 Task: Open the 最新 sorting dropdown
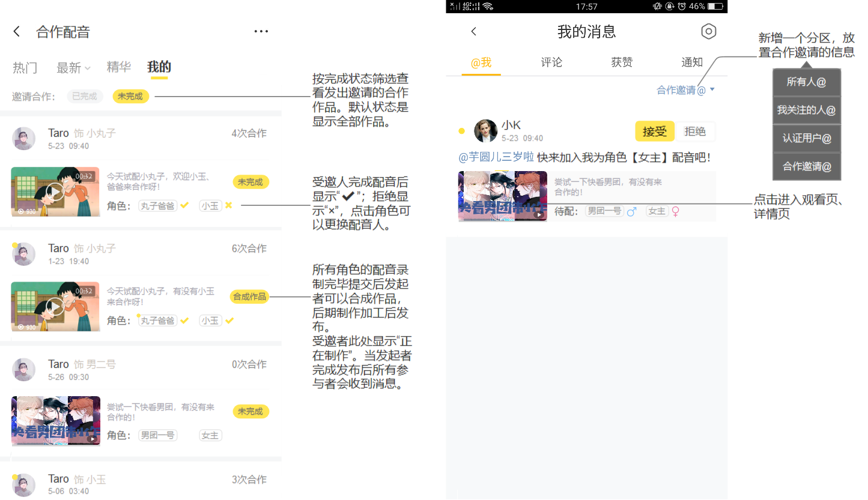click(73, 68)
